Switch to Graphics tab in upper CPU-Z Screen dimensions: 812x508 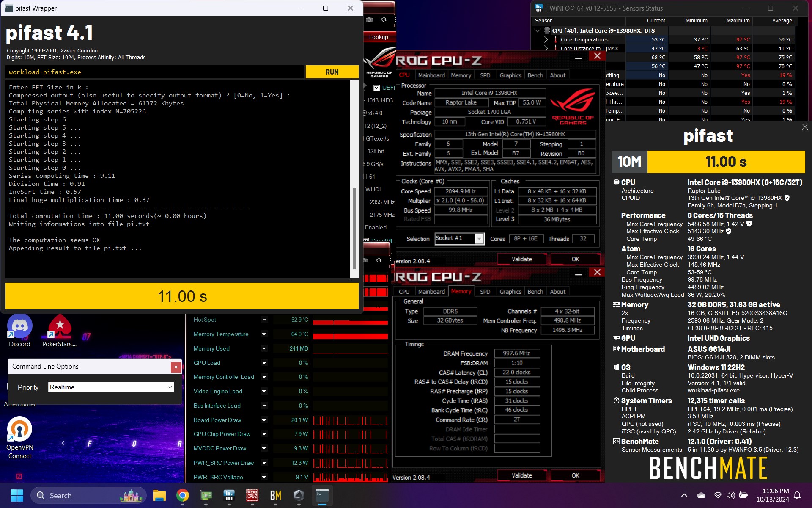click(x=510, y=75)
